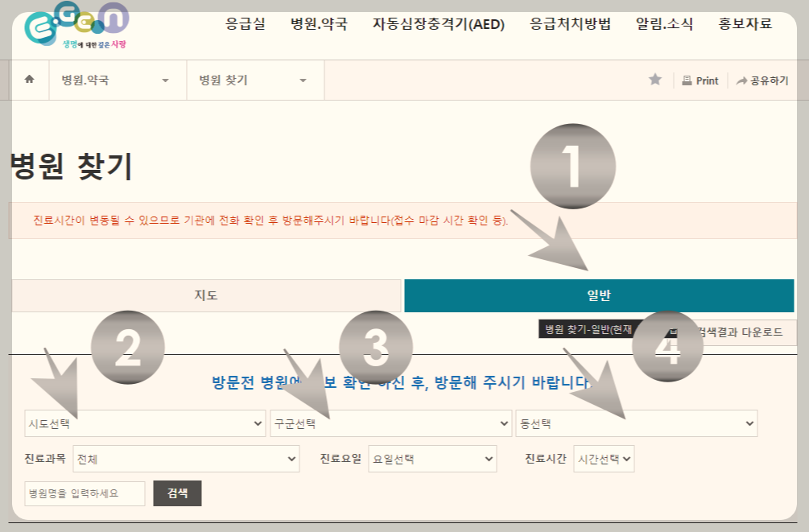Expand 병원.약국 breadcrumb dropdown
Image resolution: width=809 pixels, height=532 pixels.
coord(118,80)
